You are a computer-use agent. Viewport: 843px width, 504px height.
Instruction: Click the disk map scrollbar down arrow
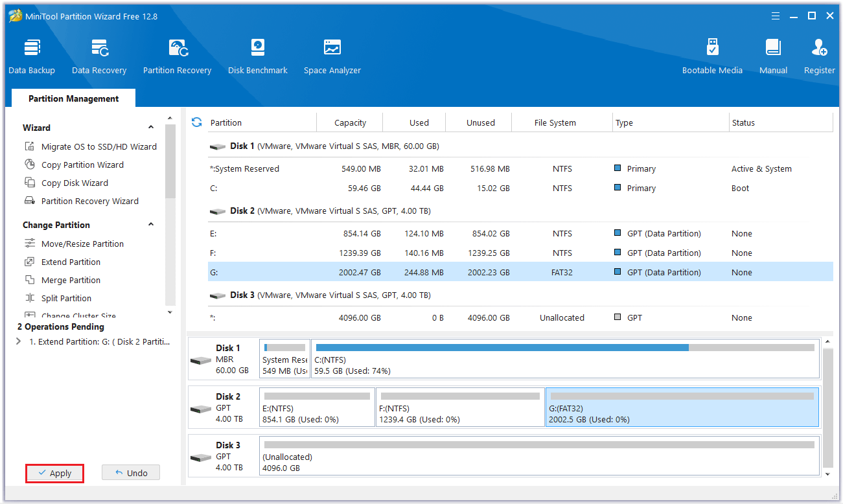pos(827,474)
